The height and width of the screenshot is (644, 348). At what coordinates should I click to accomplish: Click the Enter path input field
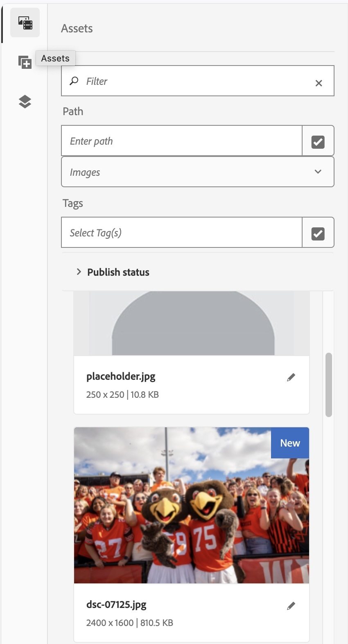click(182, 141)
